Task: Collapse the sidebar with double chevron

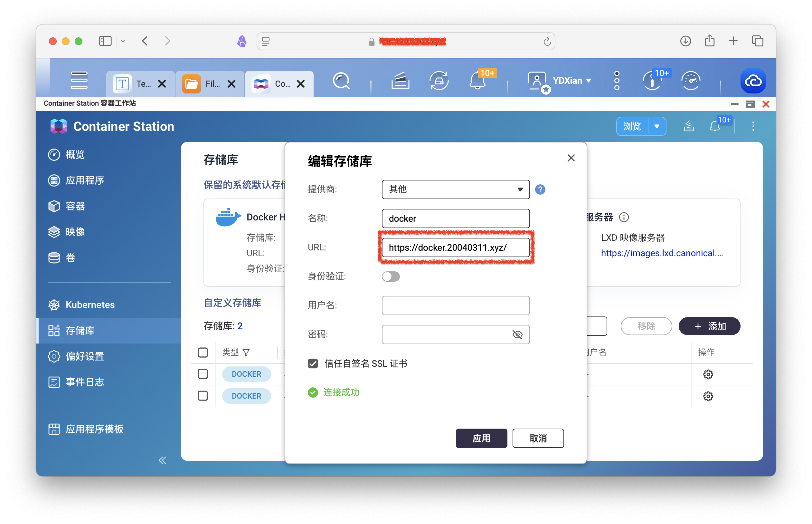Action: click(163, 461)
